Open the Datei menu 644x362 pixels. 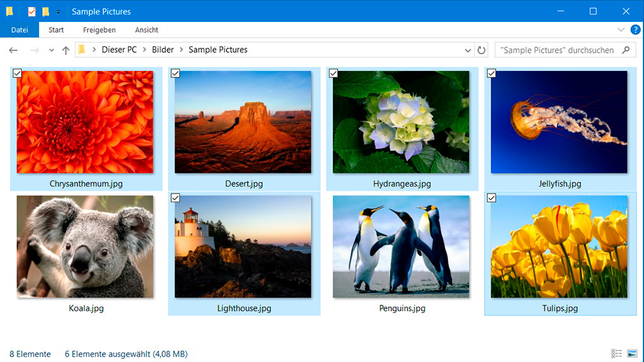click(19, 30)
